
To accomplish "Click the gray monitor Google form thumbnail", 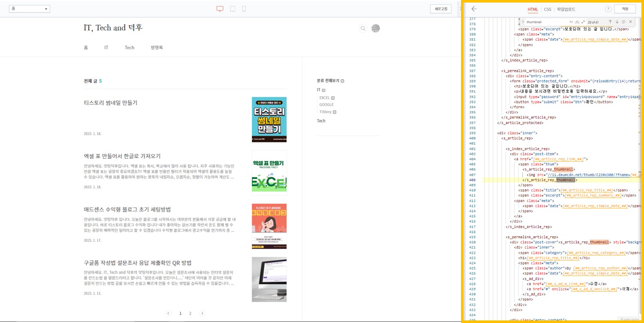I will pos(269,279).
